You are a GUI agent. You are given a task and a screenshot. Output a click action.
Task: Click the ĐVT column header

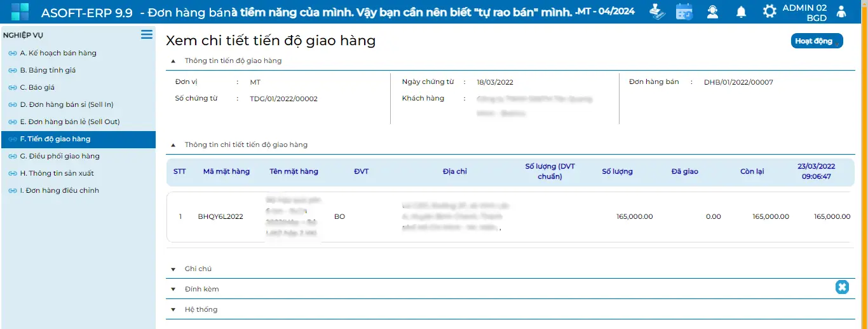pyautogui.click(x=362, y=172)
